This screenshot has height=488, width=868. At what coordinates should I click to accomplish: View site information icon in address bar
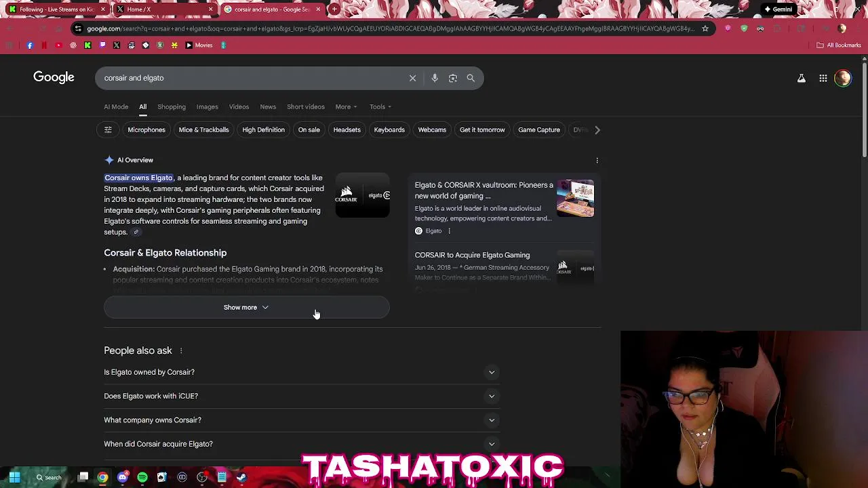(x=78, y=28)
